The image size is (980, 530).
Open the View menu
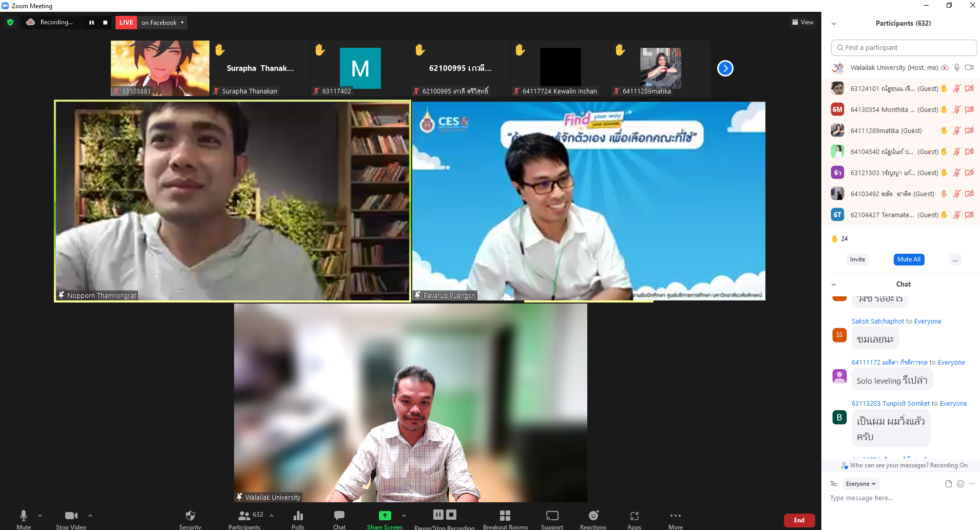[x=802, y=22]
